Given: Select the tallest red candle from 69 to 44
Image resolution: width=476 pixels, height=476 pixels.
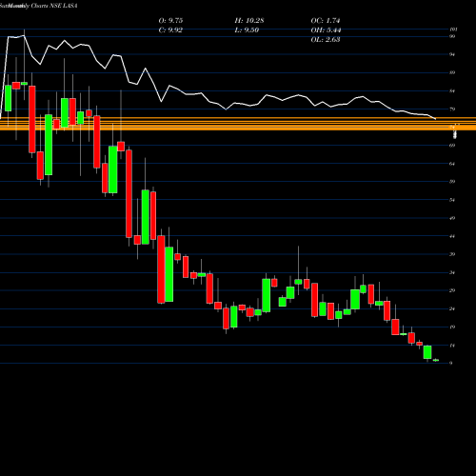Looking at the screenshot, I should [x=129, y=193].
